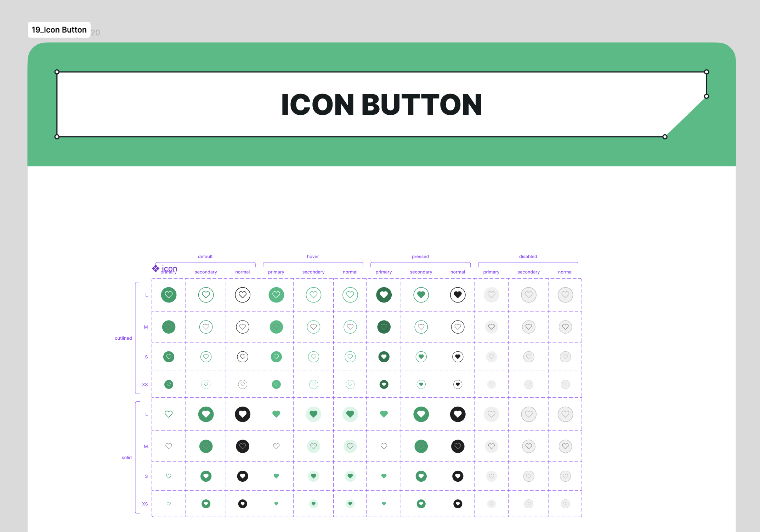Screen dimensions: 760x532
Task: Click the solid L disabled primary heart button
Action: pos(492,414)
